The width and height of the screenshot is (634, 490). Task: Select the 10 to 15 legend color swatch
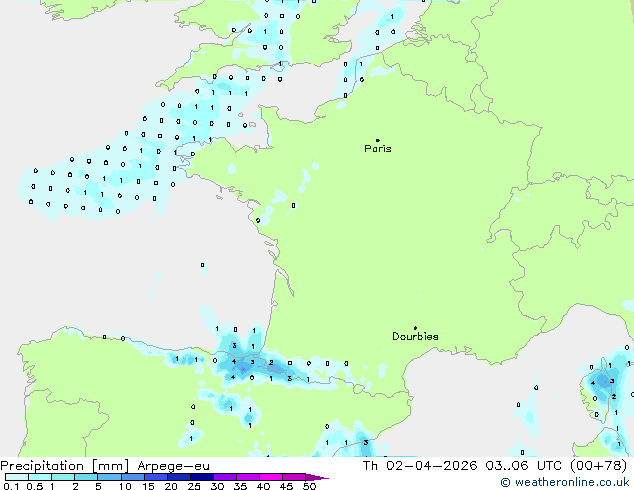[132, 477]
